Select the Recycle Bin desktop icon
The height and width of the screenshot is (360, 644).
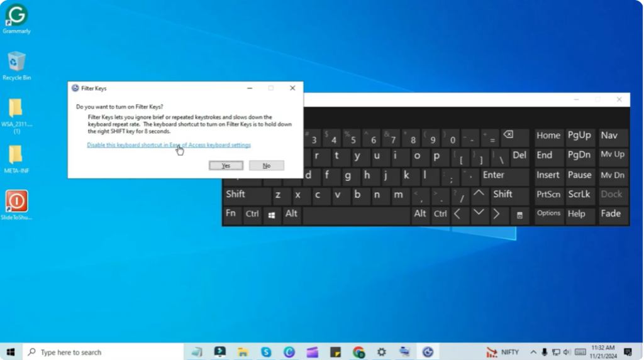16,66
